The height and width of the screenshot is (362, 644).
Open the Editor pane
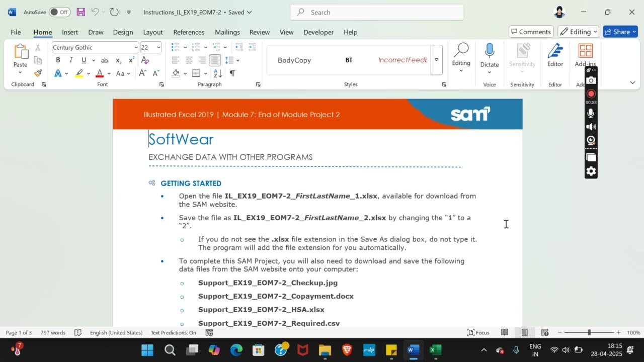click(x=555, y=55)
